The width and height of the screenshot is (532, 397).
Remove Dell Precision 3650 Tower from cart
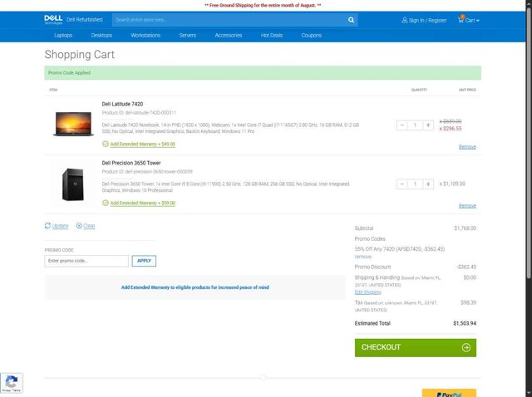[x=467, y=206]
